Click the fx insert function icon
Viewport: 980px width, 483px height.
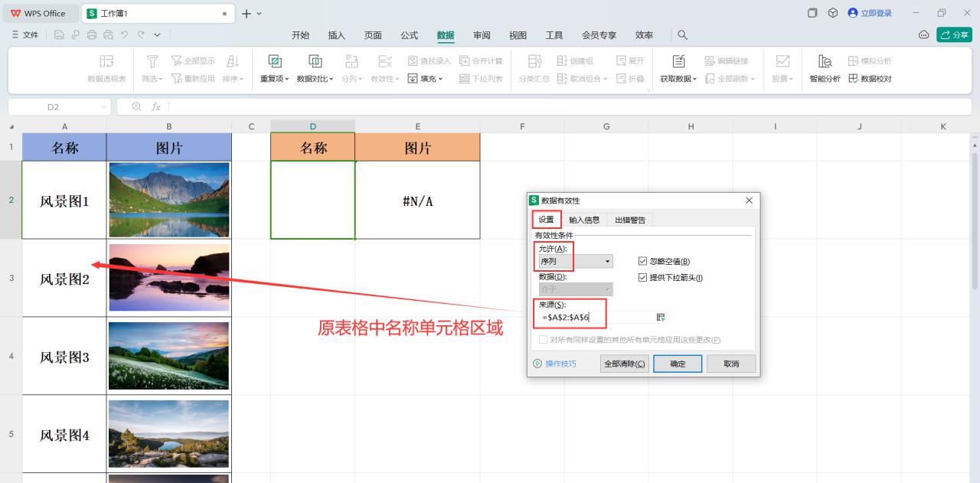tap(156, 107)
